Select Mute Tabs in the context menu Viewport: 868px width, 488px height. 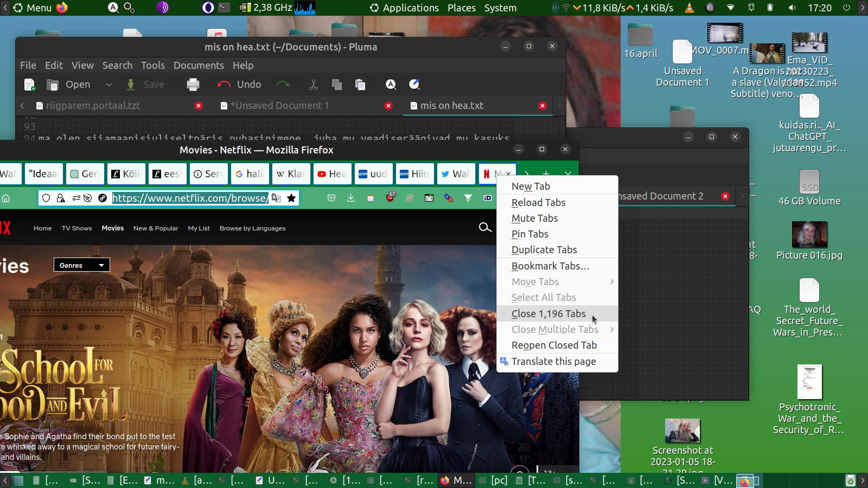(x=534, y=219)
